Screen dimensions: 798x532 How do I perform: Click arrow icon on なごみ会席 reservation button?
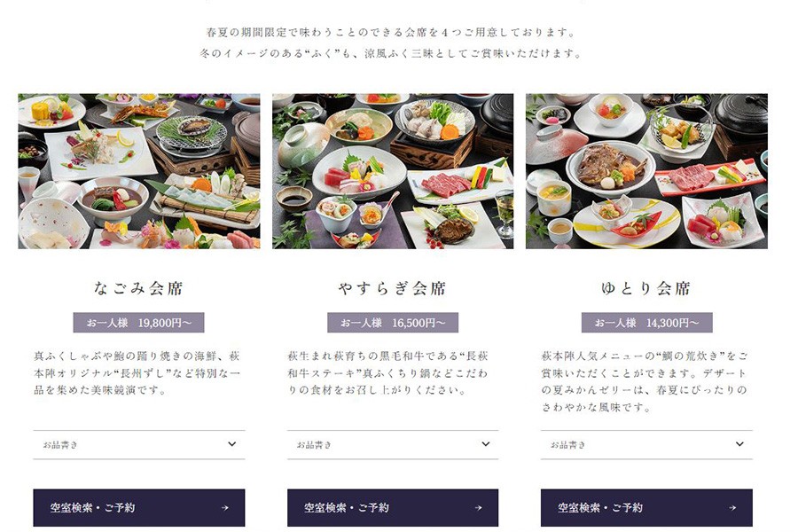point(225,507)
